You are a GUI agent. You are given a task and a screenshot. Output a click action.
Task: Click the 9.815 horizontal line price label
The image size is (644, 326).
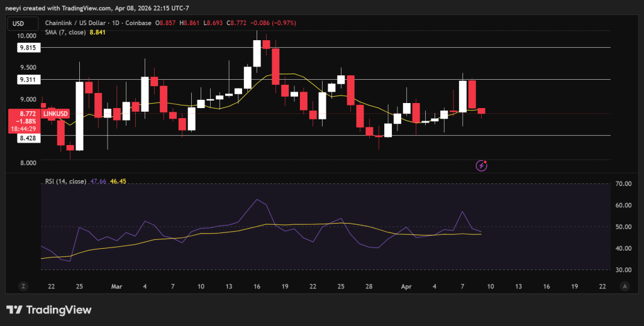(26, 47)
